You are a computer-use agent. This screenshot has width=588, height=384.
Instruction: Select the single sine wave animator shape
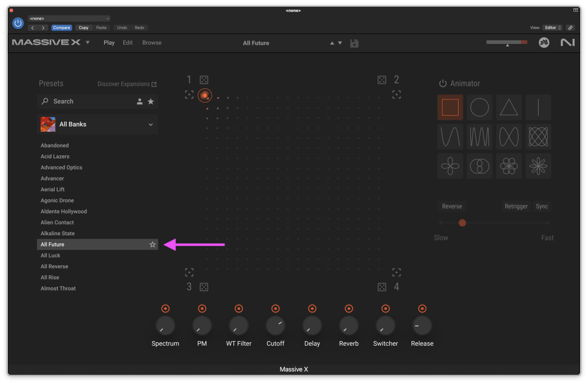point(450,136)
